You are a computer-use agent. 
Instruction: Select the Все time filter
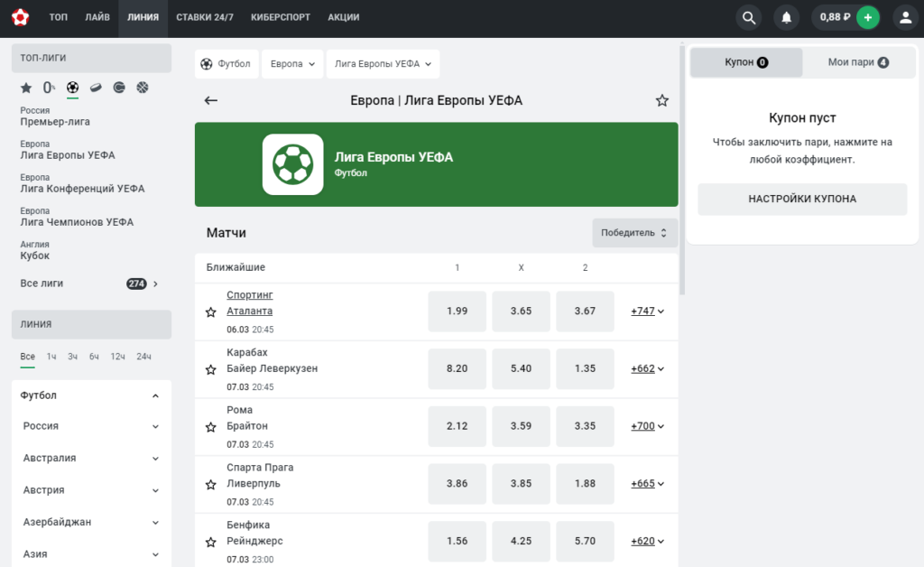28,357
